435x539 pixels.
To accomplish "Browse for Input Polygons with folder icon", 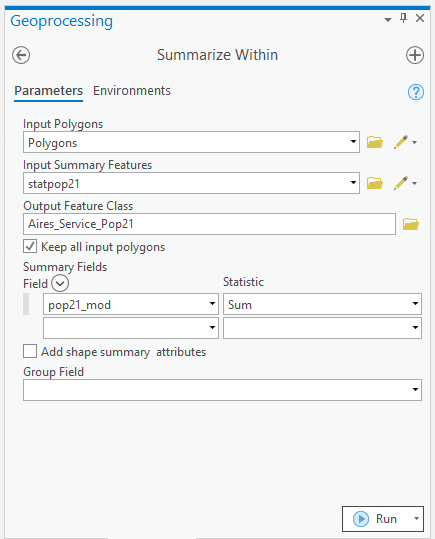I will [374, 142].
